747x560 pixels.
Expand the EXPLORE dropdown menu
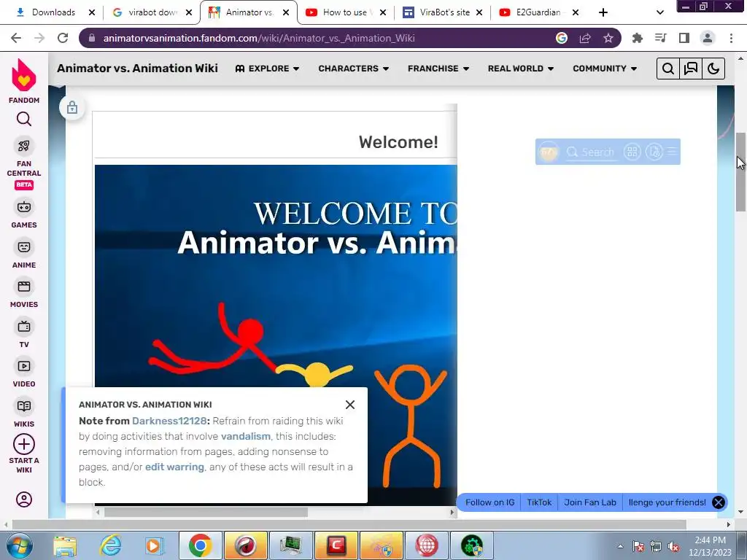click(267, 69)
